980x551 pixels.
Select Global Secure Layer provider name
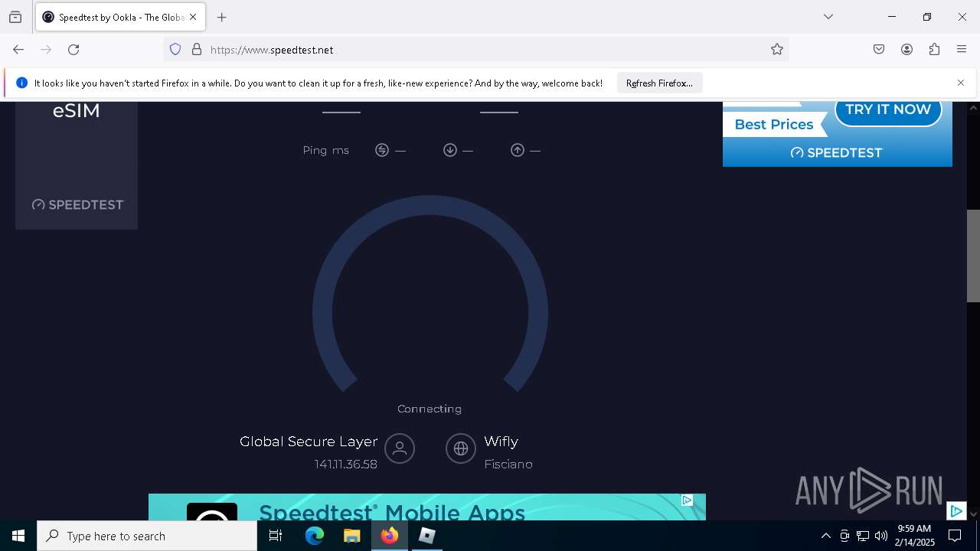coord(309,442)
